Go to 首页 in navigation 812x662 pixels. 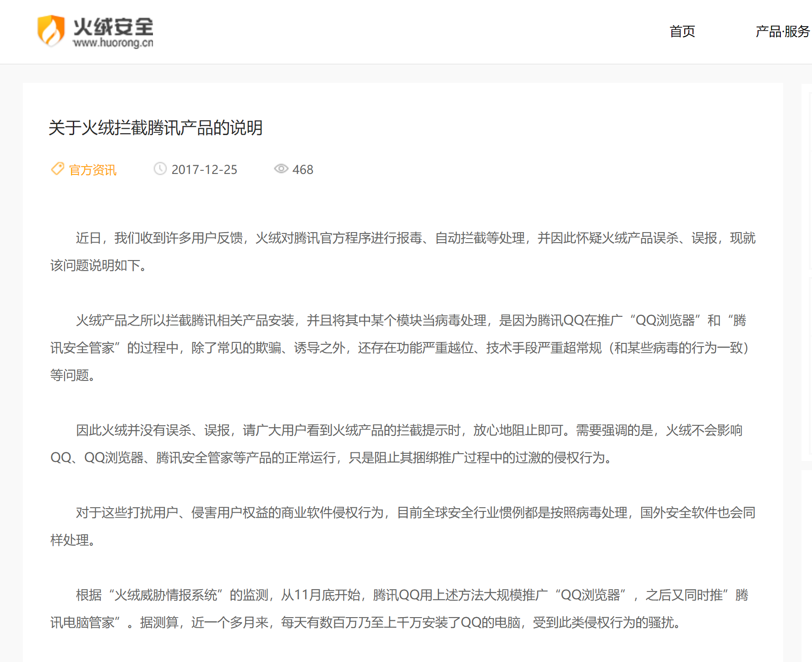click(682, 31)
